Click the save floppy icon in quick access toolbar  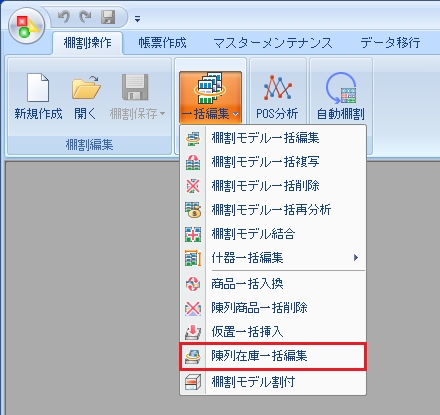point(108,17)
